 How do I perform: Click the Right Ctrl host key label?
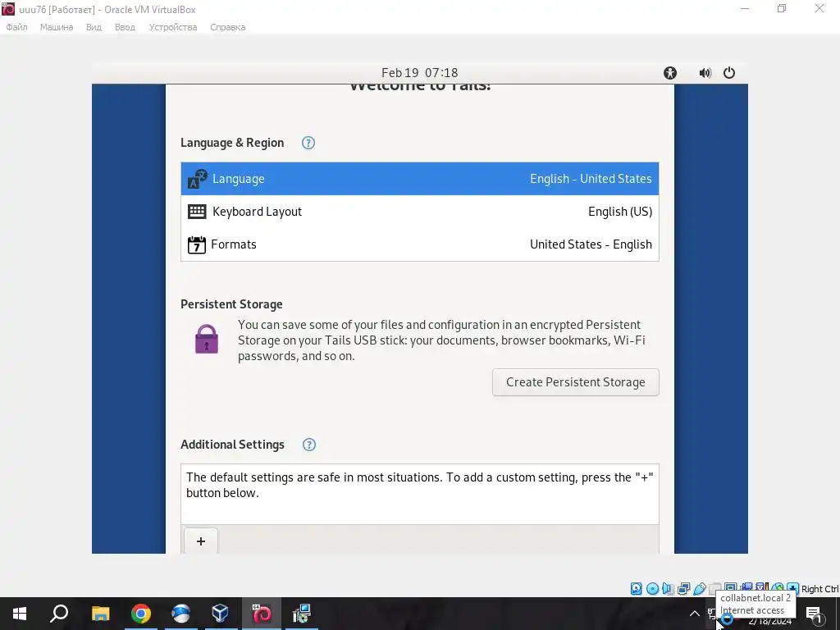click(819, 589)
